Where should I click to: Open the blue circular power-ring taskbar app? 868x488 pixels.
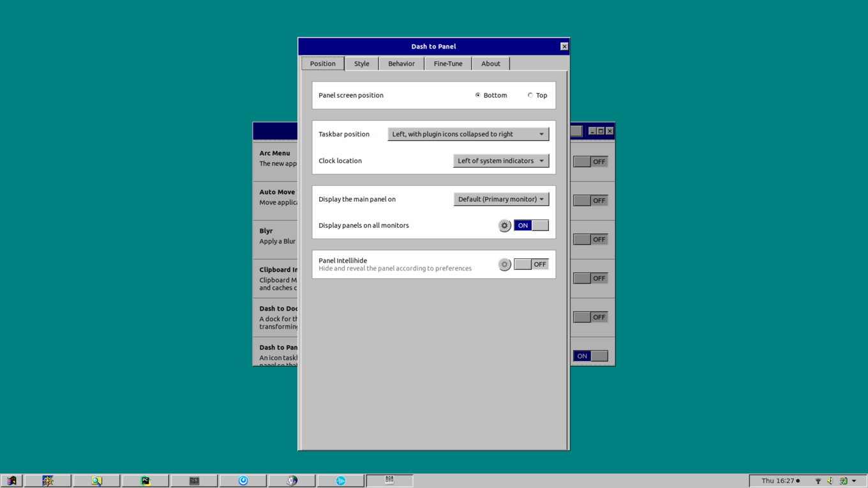pyautogui.click(x=243, y=481)
